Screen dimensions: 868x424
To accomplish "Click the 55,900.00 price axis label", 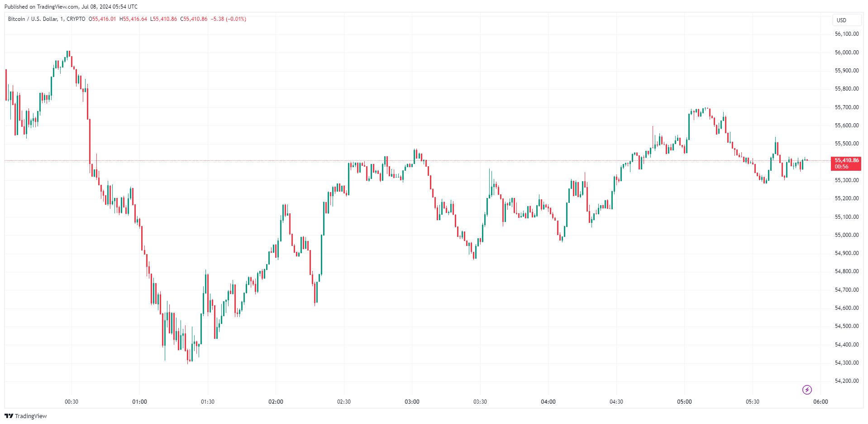I will coord(847,71).
